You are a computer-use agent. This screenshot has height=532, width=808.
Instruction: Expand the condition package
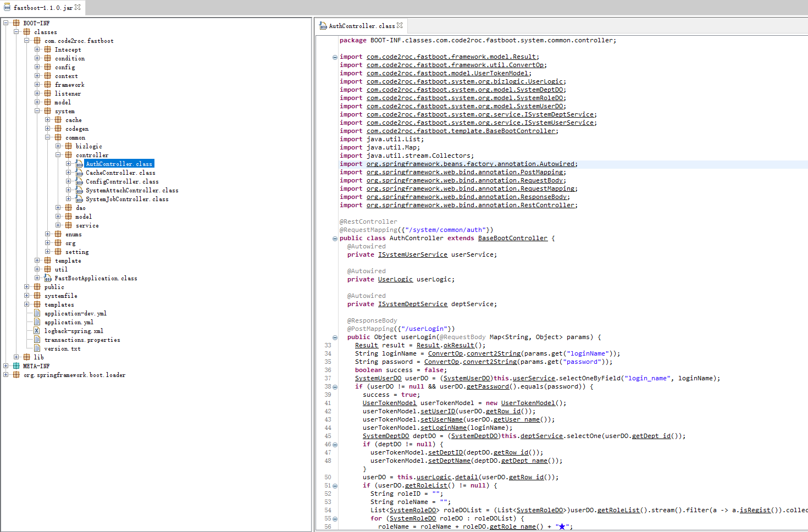(x=37, y=58)
